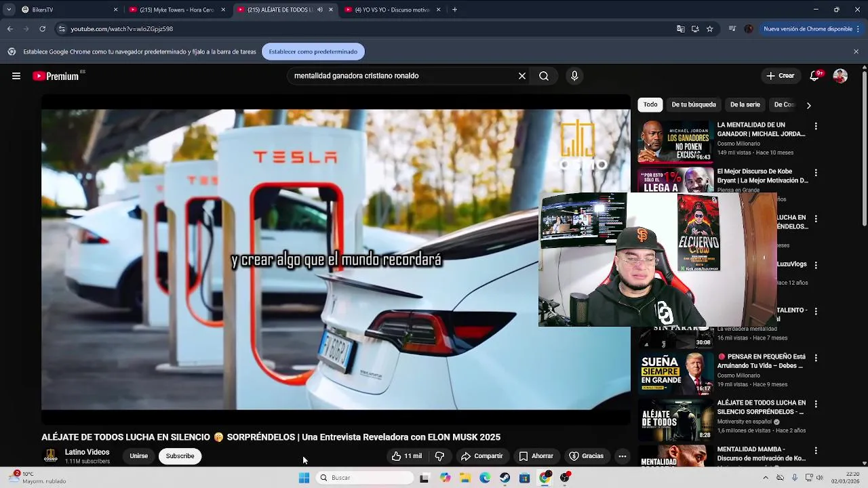
Task: Mute audio on the ALÉJATE DE TODOS tab
Action: click(320, 9)
